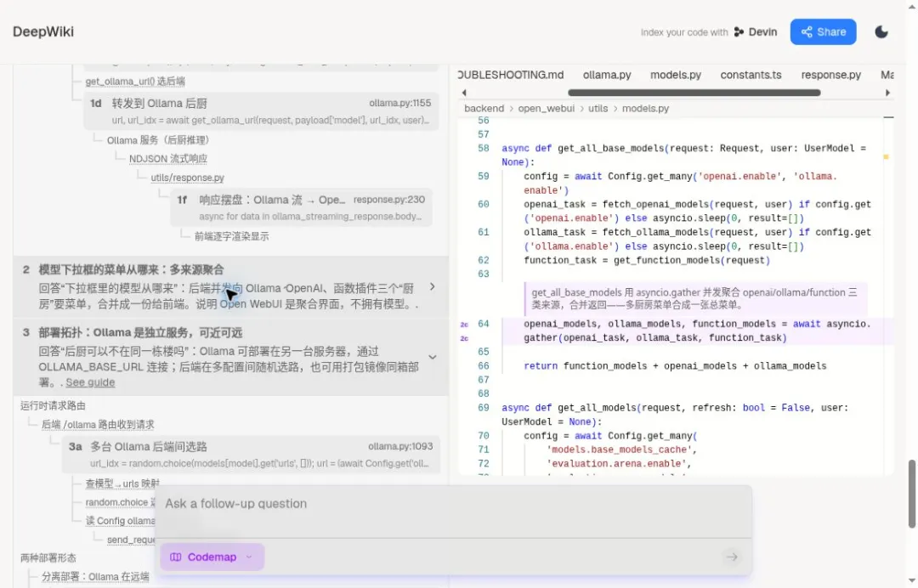Click the return function_models code line
The image size is (918, 588).
click(x=675, y=366)
